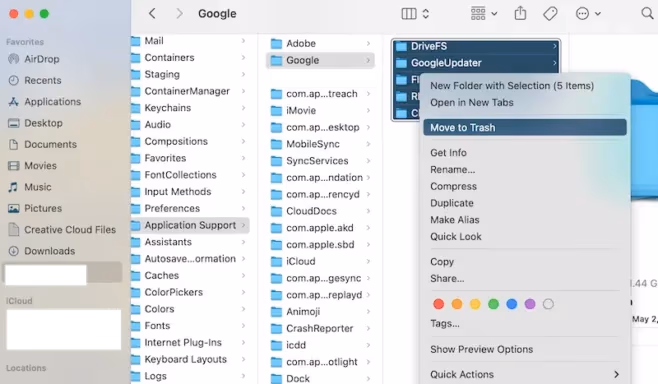658x384 pixels.
Task: Expand the Mail folder chevron
Action: click(243, 41)
